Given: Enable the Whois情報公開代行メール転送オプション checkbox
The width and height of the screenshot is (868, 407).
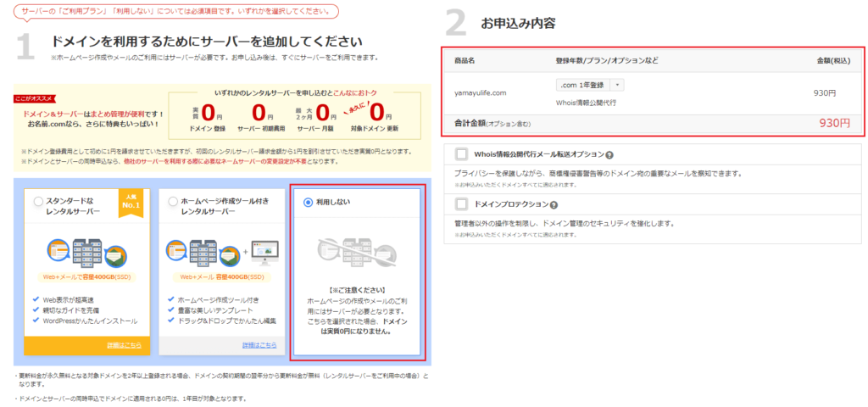Looking at the screenshot, I should (x=461, y=155).
